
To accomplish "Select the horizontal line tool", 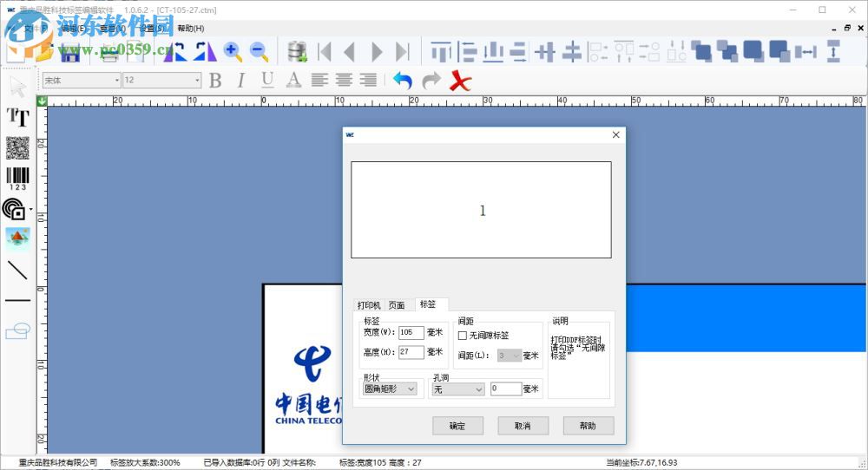I will click(x=17, y=300).
